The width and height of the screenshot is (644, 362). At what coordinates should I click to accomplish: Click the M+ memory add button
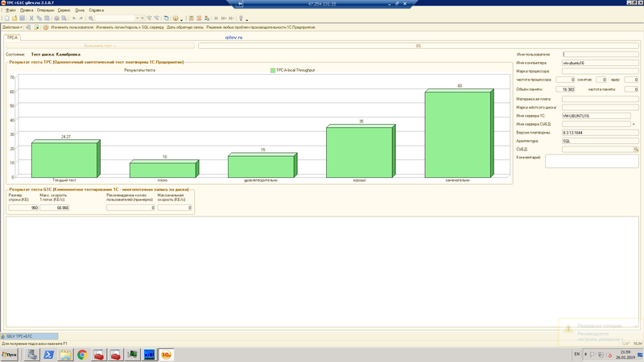pos(224,19)
